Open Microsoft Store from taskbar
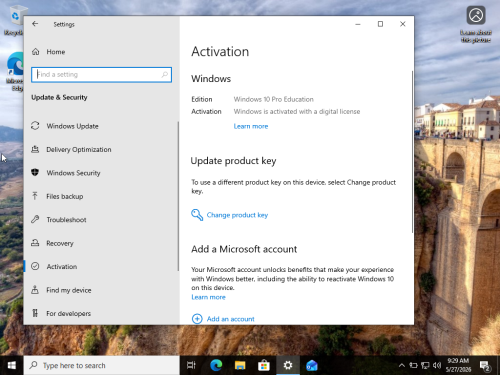The width and height of the screenshot is (500, 375). (x=264, y=365)
